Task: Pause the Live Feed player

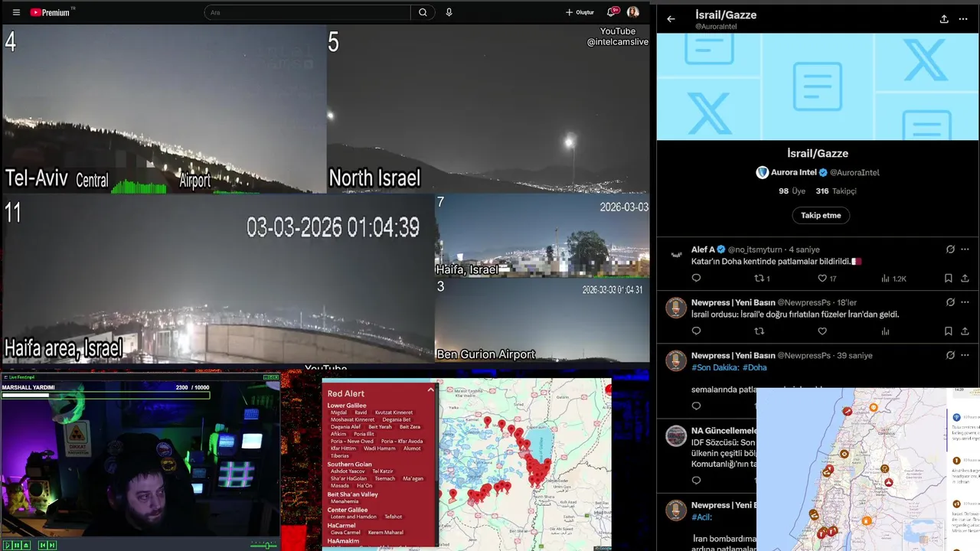Action: coord(17,545)
